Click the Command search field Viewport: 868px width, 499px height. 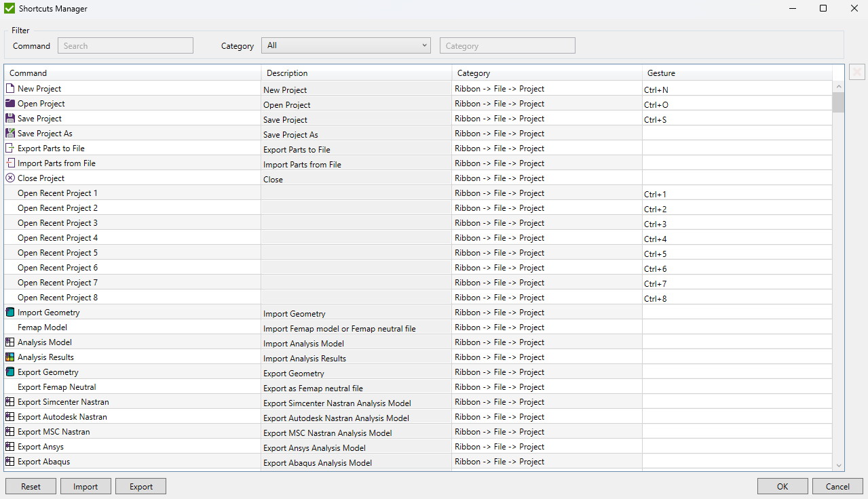pos(126,46)
